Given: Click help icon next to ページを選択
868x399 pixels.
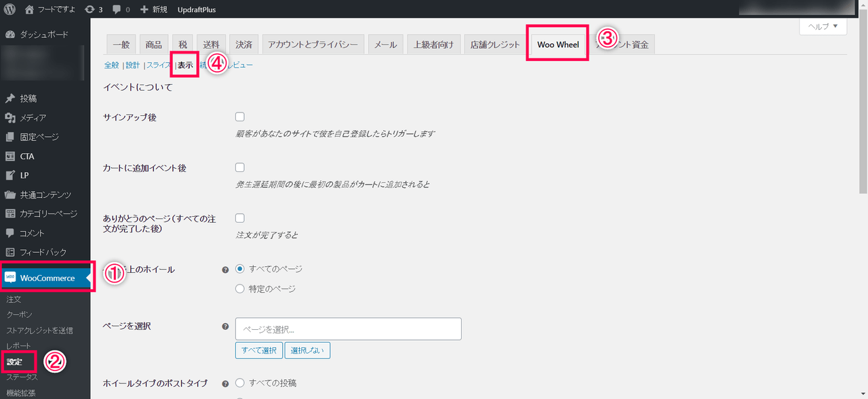Looking at the screenshot, I should point(226,327).
